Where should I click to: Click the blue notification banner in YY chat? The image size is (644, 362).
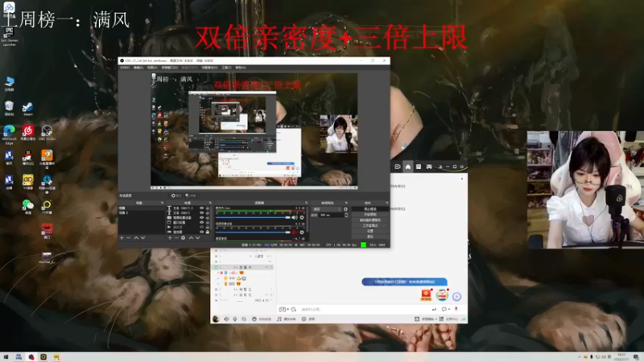click(405, 282)
